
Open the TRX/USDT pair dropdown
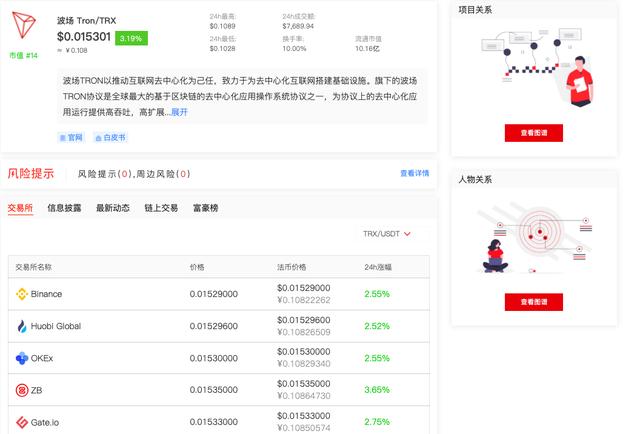(387, 234)
